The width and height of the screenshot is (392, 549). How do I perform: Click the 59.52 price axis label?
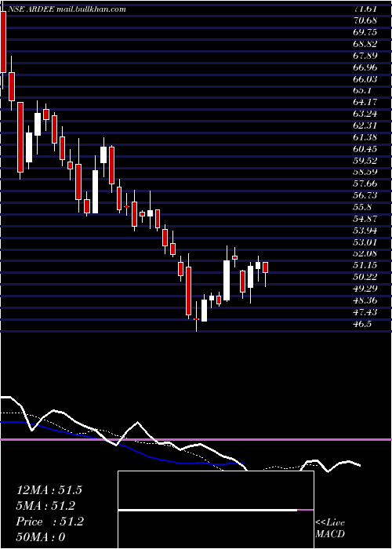365,160
